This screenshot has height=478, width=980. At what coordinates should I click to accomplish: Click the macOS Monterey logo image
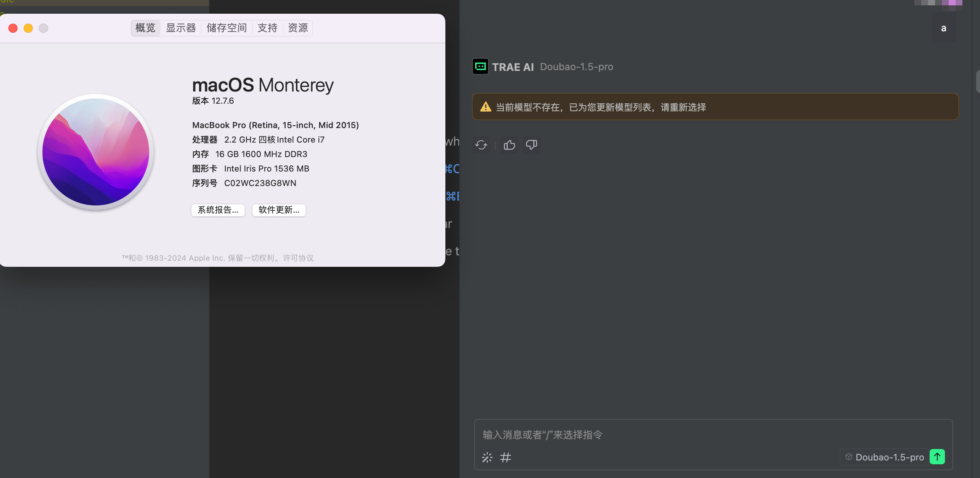(x=96, y=152)
